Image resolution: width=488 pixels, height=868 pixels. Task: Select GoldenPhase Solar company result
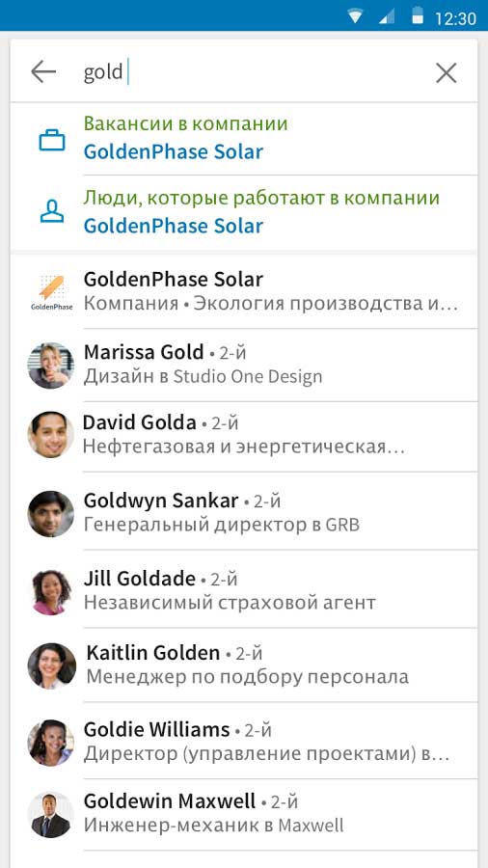click(243, 291)
